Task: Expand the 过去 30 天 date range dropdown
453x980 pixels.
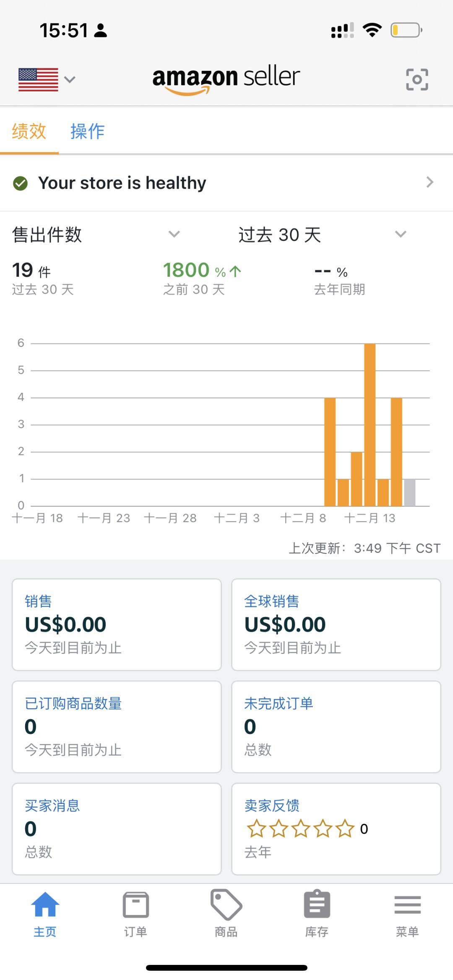Action: [x=401, y=234]
